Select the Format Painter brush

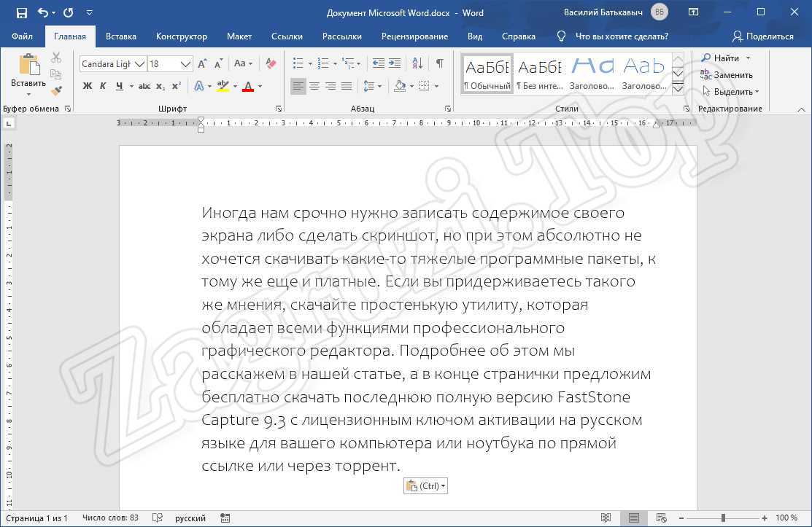[56, 90]
